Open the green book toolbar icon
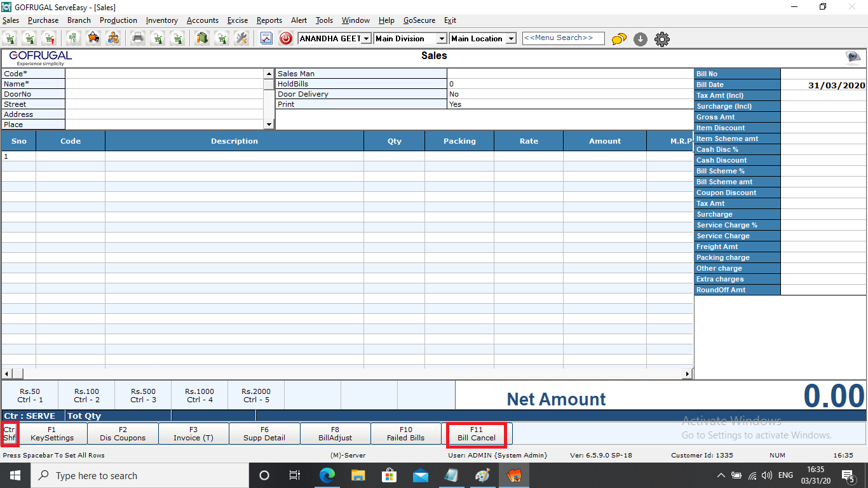 pos(202,38)
